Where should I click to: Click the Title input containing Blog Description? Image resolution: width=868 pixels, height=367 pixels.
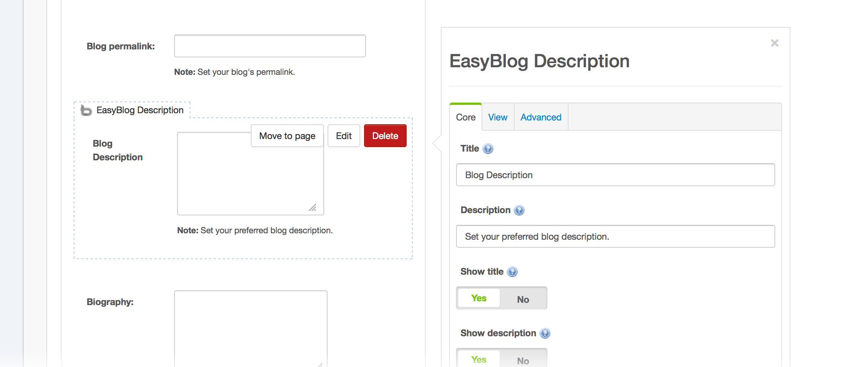click(615, 175)
